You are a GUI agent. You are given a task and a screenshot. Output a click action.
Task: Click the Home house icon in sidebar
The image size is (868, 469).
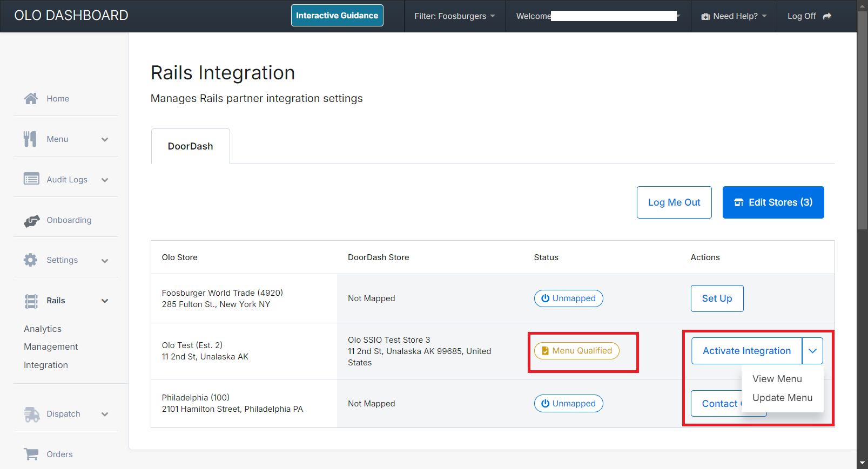[x=31, y=98]
